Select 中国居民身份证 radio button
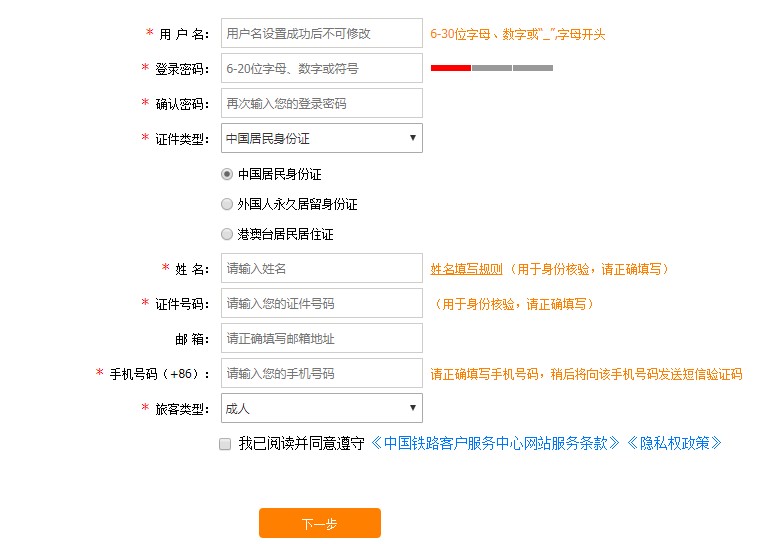The height and width of the screenshot is (544, 764). pos(227,174)
